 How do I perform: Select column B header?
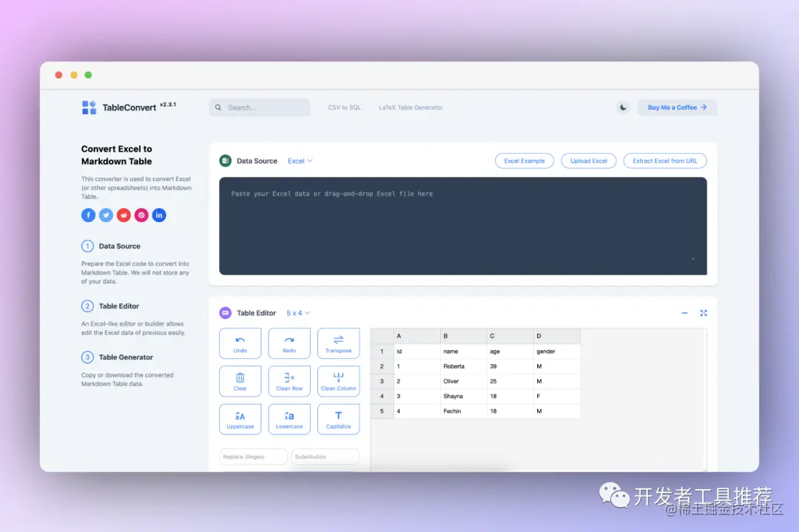pos(464,336)
